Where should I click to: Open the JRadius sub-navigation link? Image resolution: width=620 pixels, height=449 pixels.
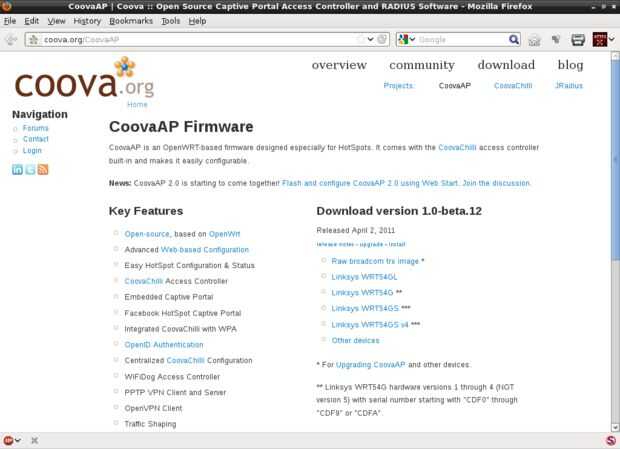pyautogui.click(x=569, y=86)
